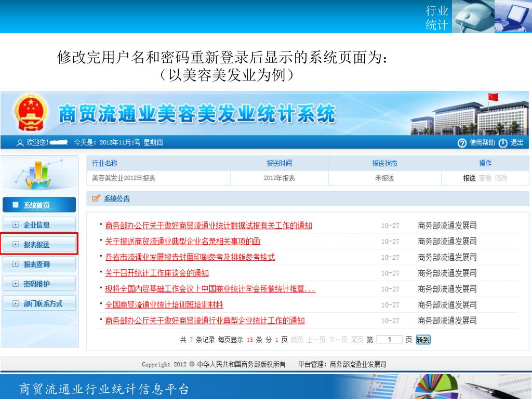Expand the 企业信息 plus icon

(x=15, y=224)
